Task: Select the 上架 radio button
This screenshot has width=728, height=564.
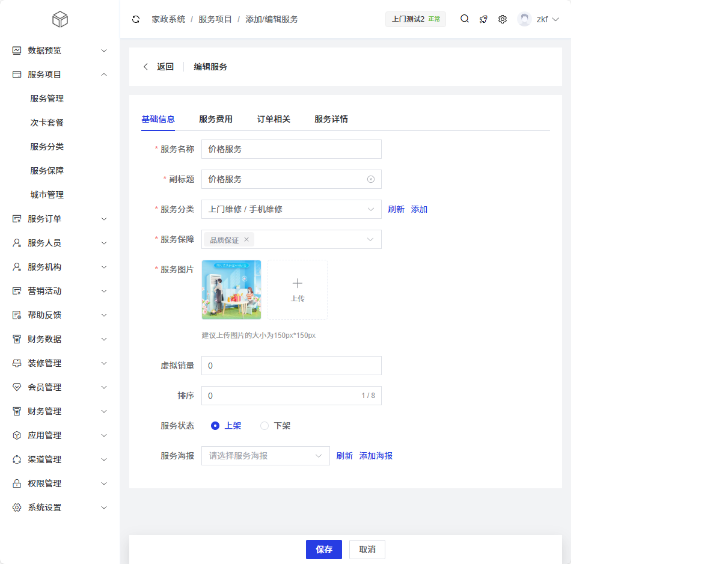Action: pos(215,426)
